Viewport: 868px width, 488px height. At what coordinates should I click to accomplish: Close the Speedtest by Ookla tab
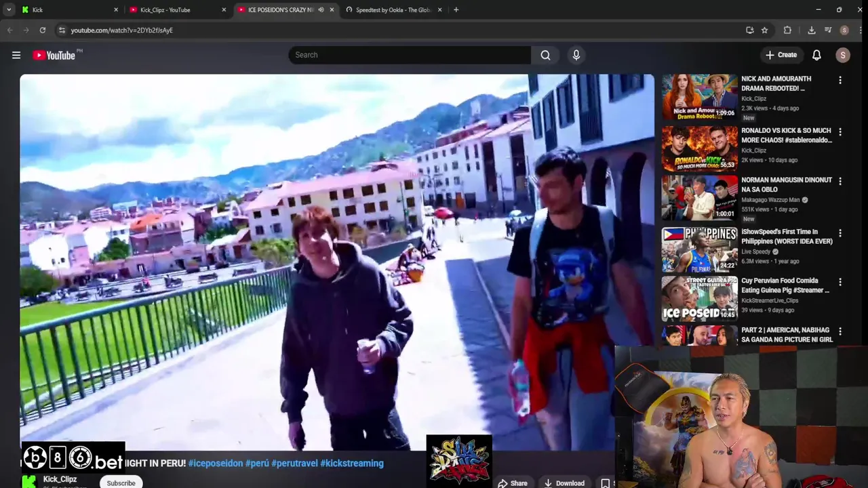point(440,9)
